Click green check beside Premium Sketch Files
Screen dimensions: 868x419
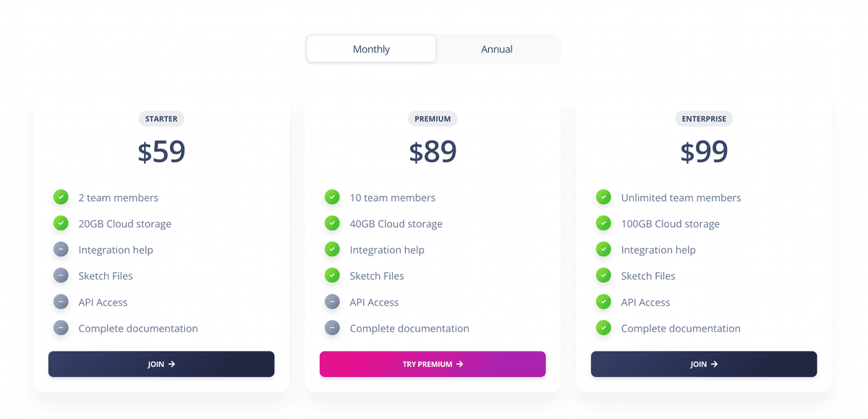tap(332, 276)
